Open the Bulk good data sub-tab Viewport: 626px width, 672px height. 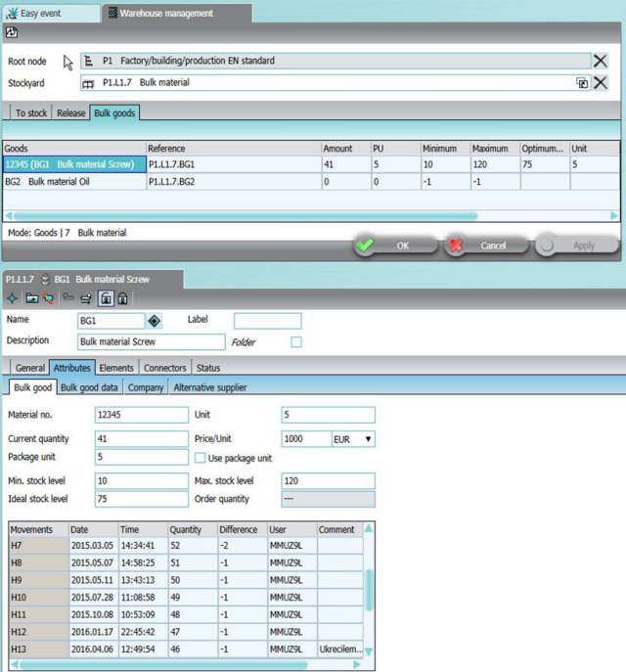(x=89, y=387)
